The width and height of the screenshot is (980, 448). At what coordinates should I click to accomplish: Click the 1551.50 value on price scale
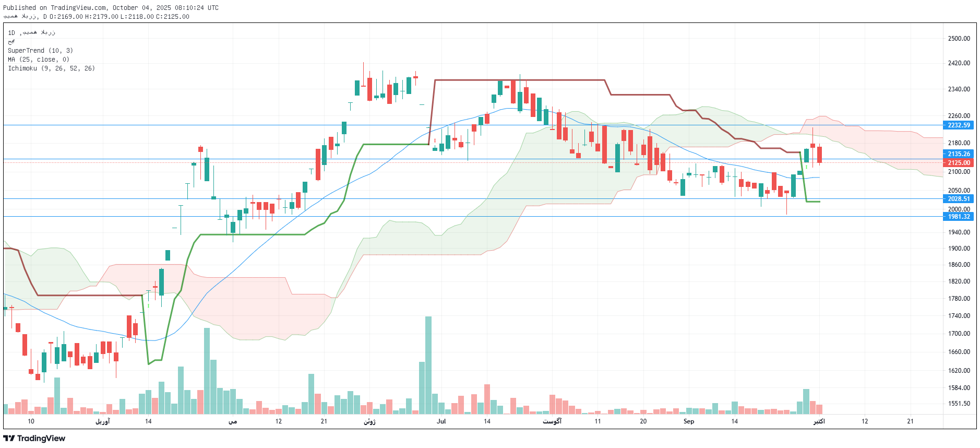point(959,404)
